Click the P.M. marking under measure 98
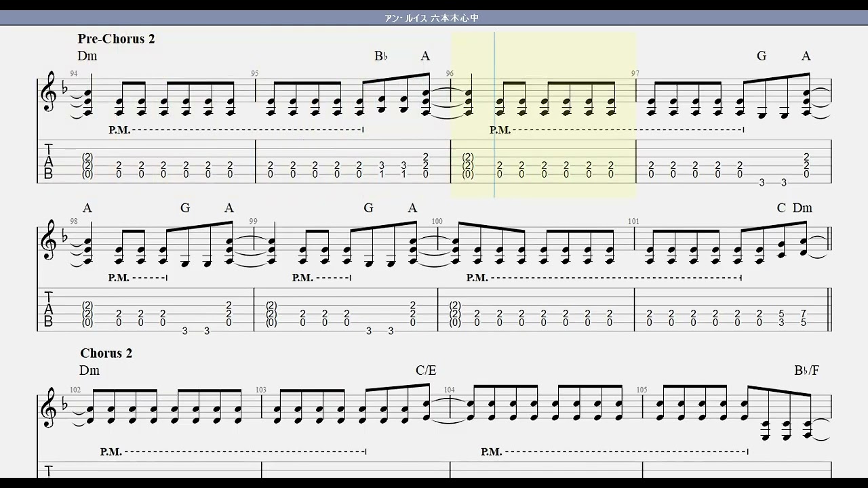The height and width of the screenshot is (488, 868). [119, 278]
